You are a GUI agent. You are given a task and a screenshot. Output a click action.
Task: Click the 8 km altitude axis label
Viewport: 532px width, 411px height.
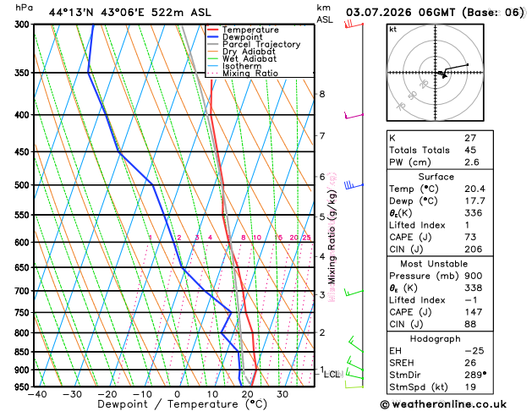coord(322,94)
